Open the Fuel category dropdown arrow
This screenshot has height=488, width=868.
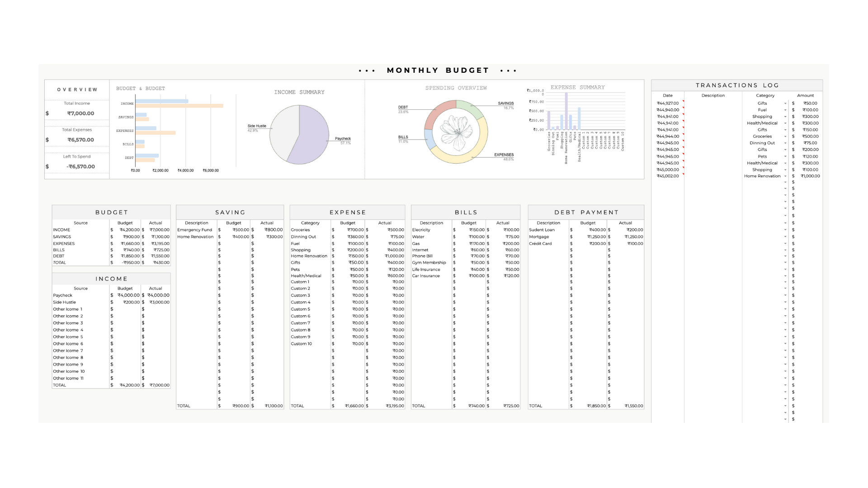(x=785, y=110)
